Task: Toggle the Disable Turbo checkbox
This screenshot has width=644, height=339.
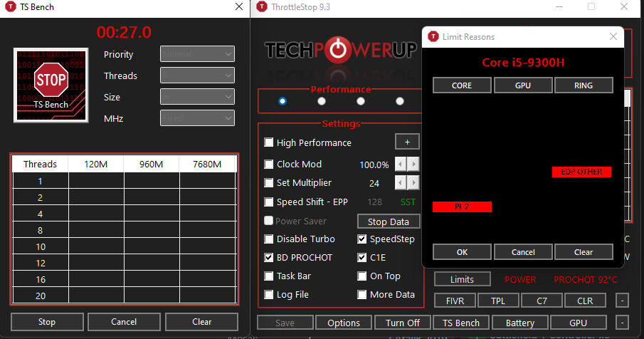Action: coord(268,239)
